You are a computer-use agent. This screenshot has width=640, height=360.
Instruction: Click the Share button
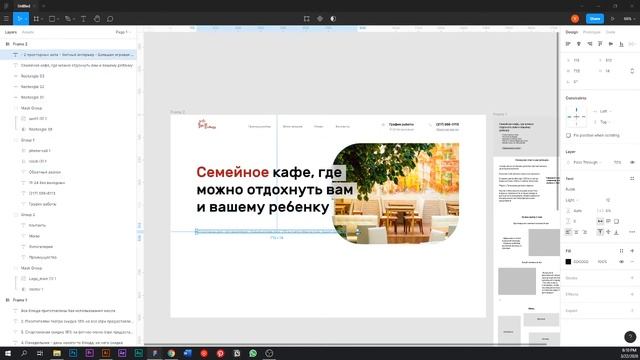pyautogui.click(x=595, y=19)
